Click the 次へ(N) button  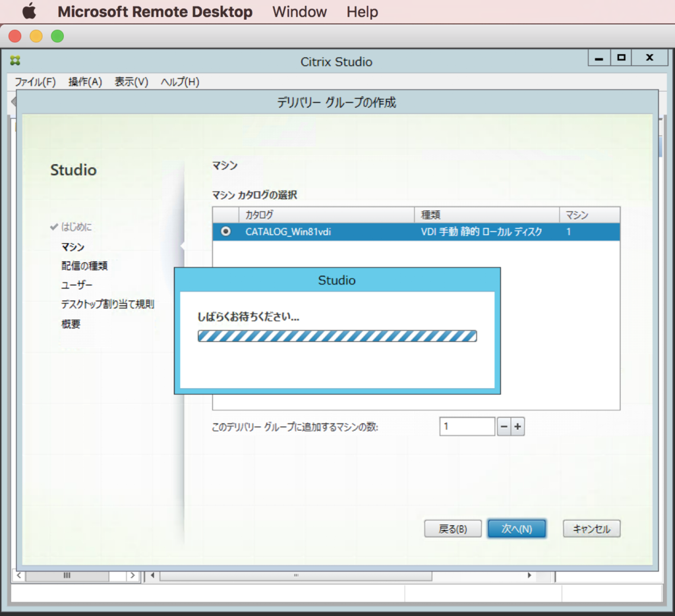[517, 528]
